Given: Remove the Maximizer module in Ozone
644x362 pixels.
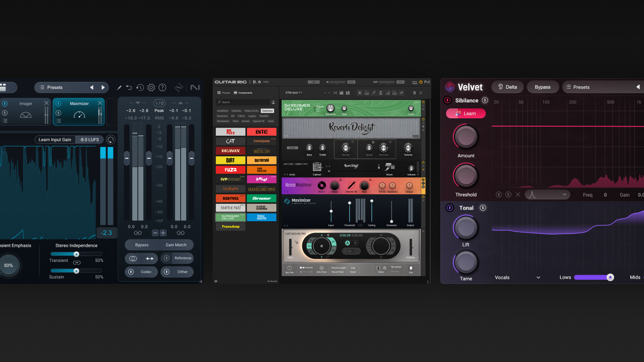Looking at the screenshot, I should (100, 103).
